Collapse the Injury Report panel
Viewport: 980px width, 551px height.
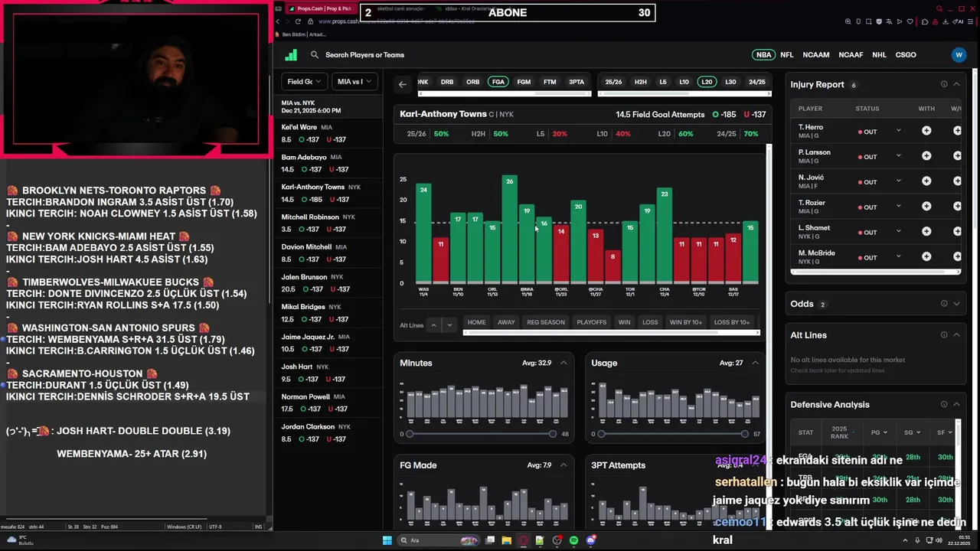point(956,84)
